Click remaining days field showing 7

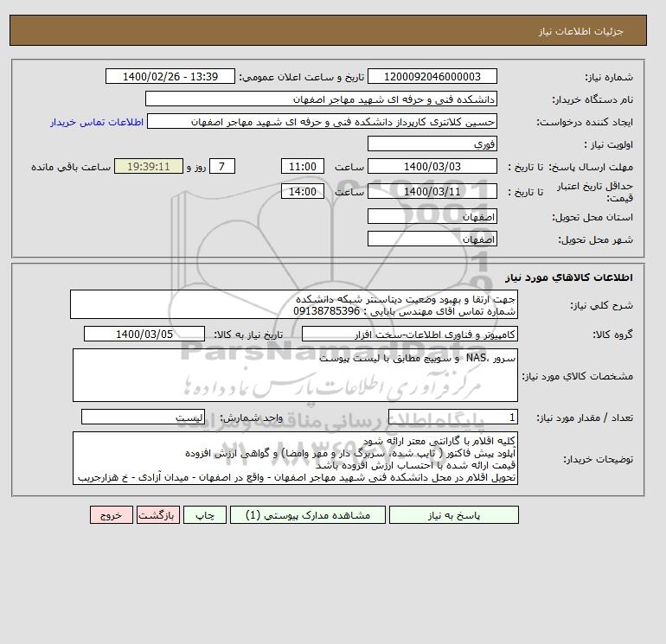(222, 167)
